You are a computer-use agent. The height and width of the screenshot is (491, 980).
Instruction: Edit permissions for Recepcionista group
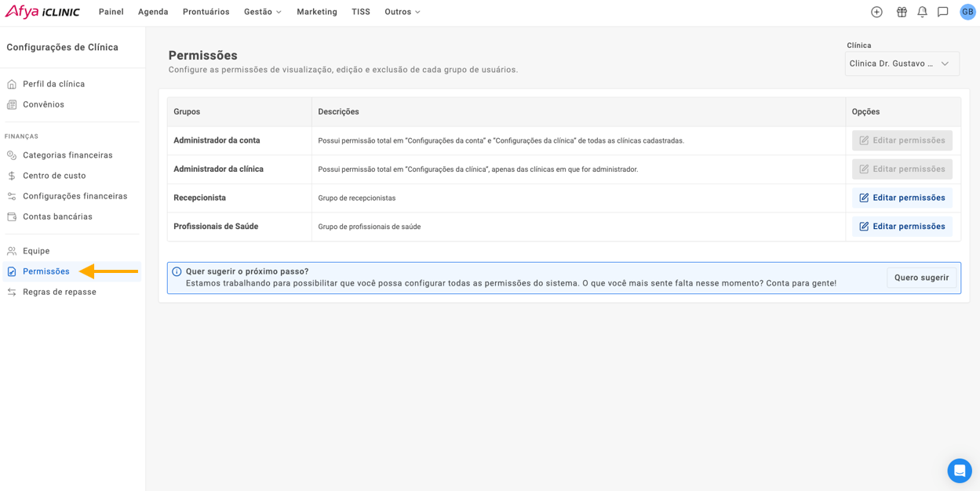tap(902, 198)
